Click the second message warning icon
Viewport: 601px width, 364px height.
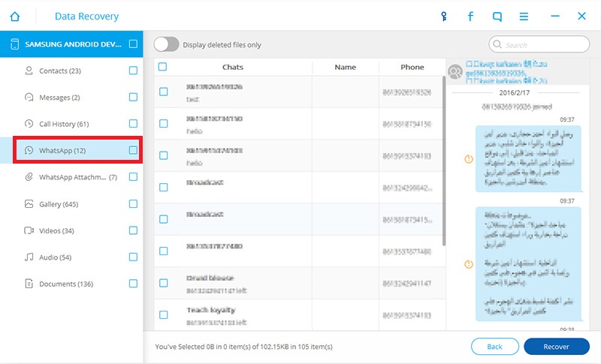pos(468,264)
